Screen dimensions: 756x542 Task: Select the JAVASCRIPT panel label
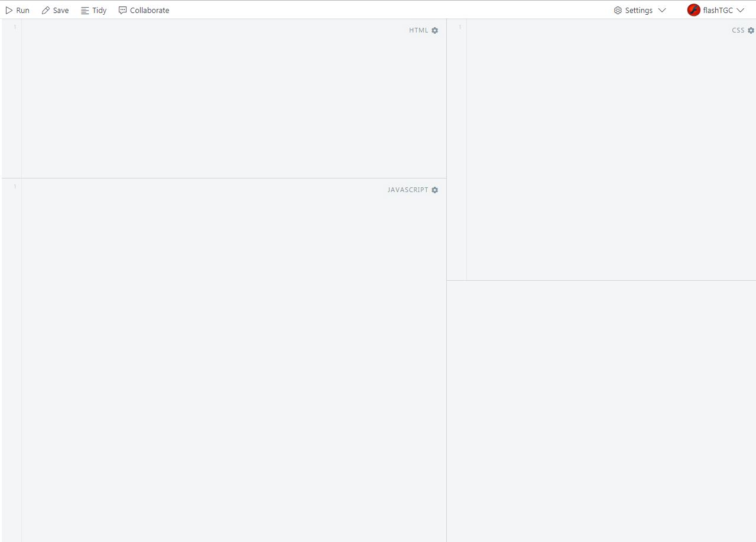pos(408,190)
